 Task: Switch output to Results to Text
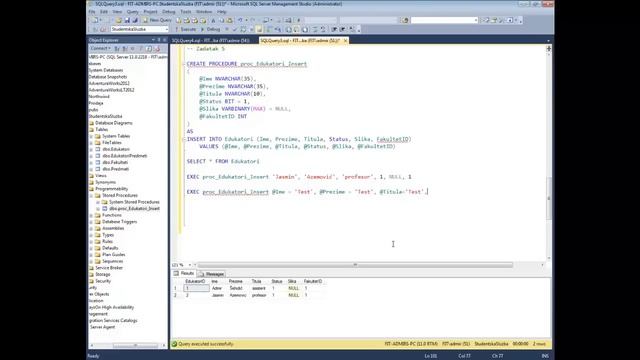[x=288, y=29]
